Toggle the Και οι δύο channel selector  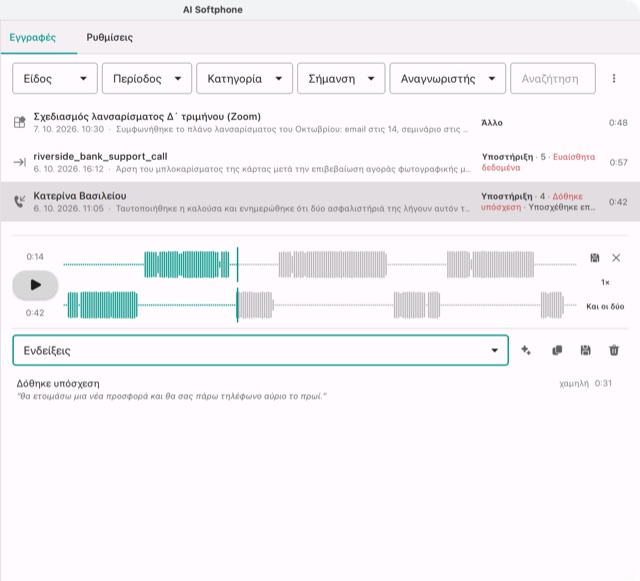point(605,306)
